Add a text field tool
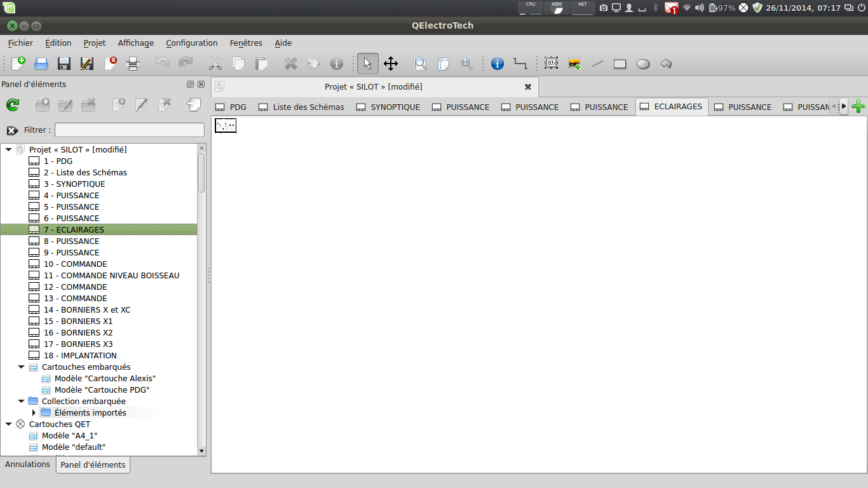The image size is (868, 488). tap(551, 64)
